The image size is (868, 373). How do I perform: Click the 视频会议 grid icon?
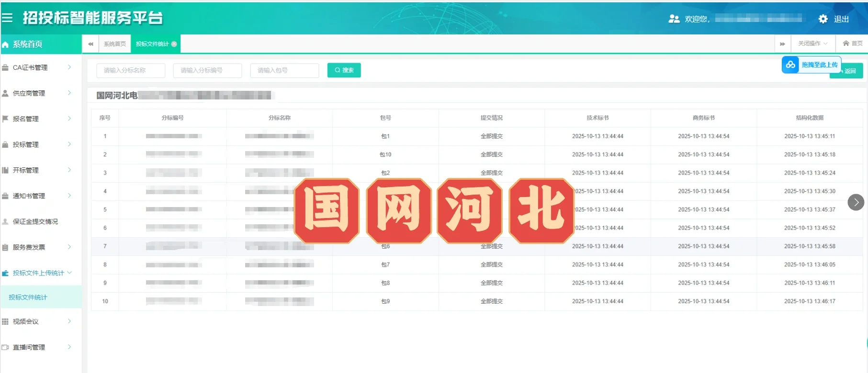[5, 321]
